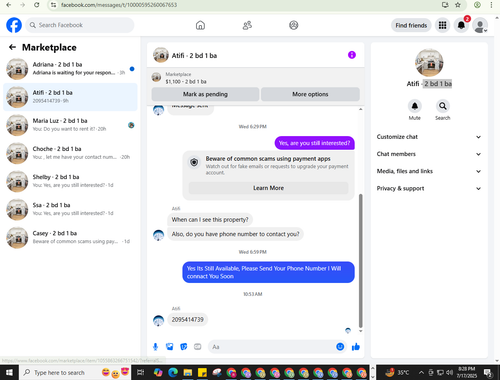500x380 pixels.
Task: Open the $1,100 - 2 bd 1 ba listing
Action: 255,78
